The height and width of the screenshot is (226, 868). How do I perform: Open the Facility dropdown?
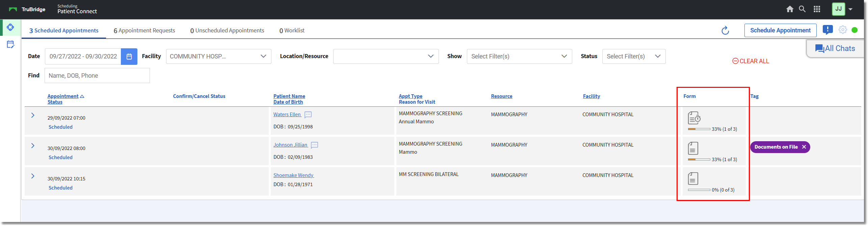pyautogui.click(x=218, y=56)
